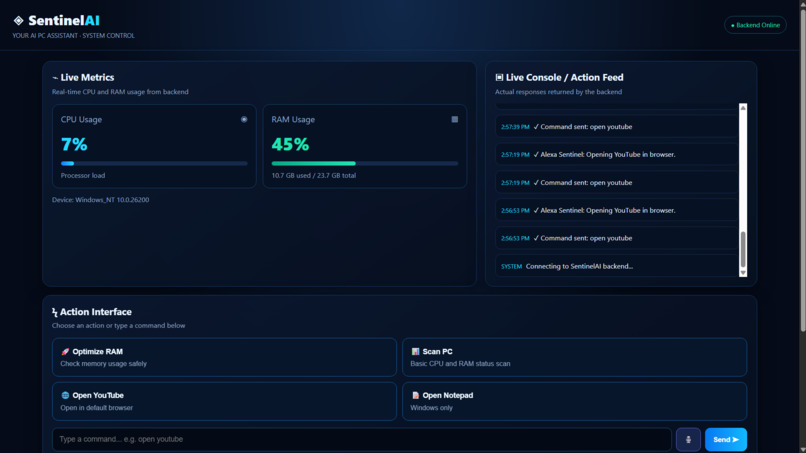Click the SentinelAI diamond logo icon

[19, 21]
